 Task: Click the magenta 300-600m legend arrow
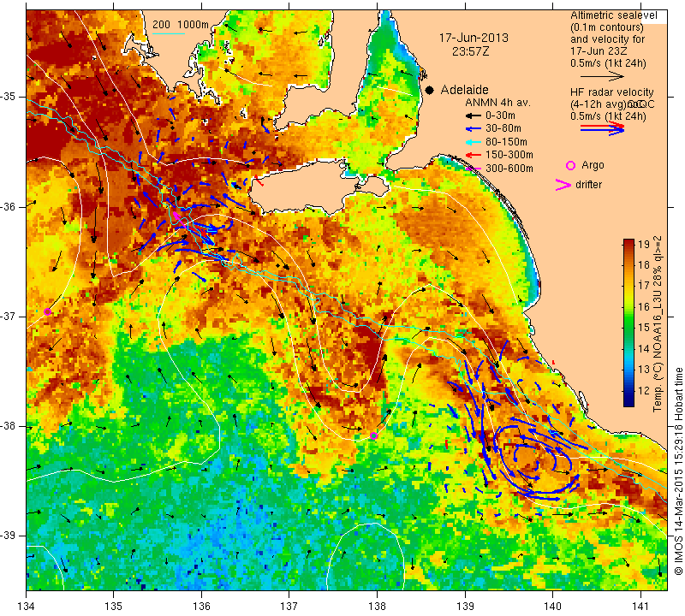[x=473, y=168]
